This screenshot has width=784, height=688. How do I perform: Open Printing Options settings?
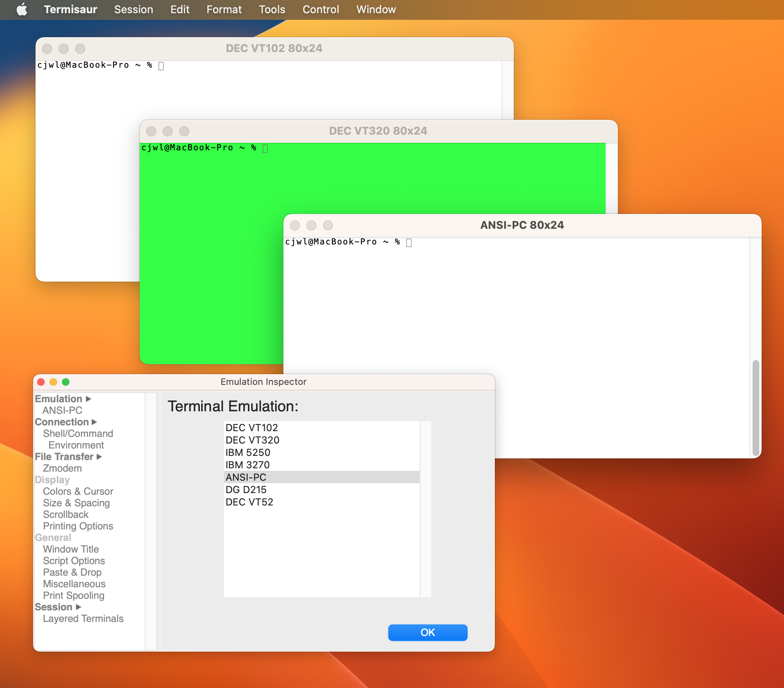click(x=78, y=526)
